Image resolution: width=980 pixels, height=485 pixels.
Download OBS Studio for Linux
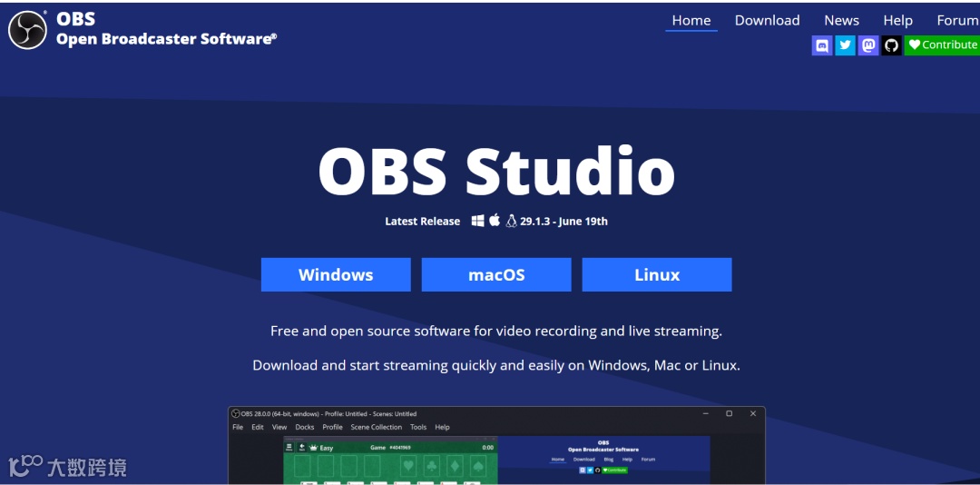point(657,274)
